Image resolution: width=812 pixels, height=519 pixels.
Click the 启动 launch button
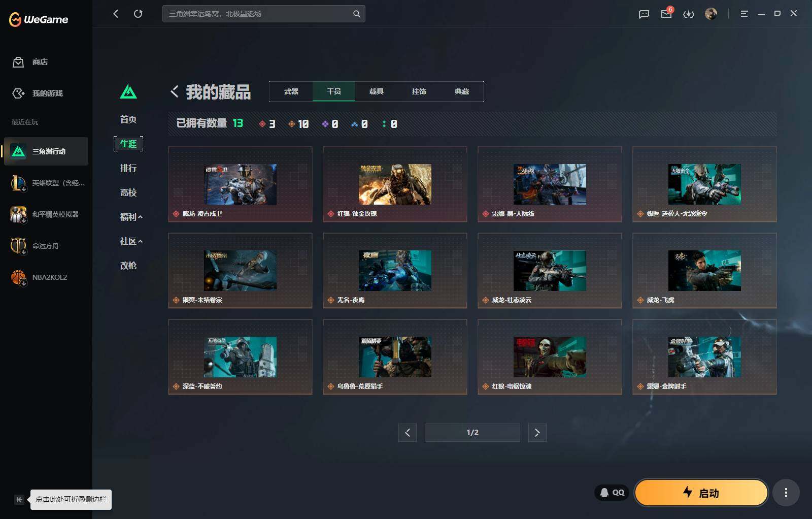click(701, 493)
